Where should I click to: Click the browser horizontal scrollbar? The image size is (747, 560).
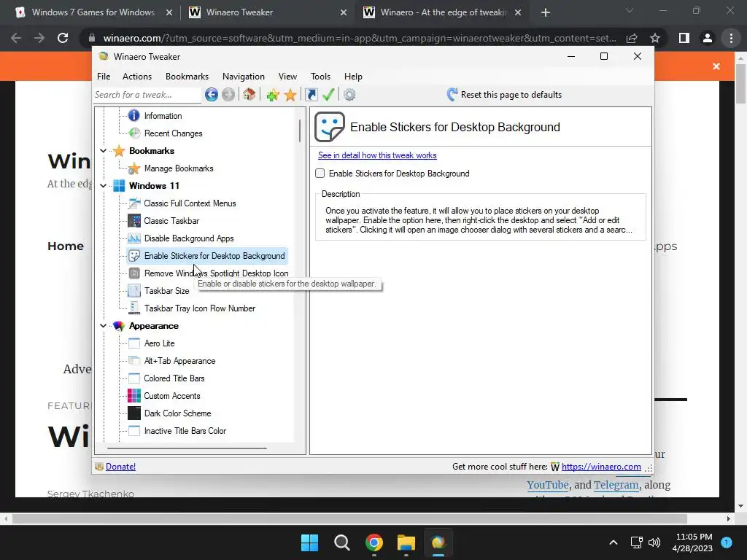point(349,518)
